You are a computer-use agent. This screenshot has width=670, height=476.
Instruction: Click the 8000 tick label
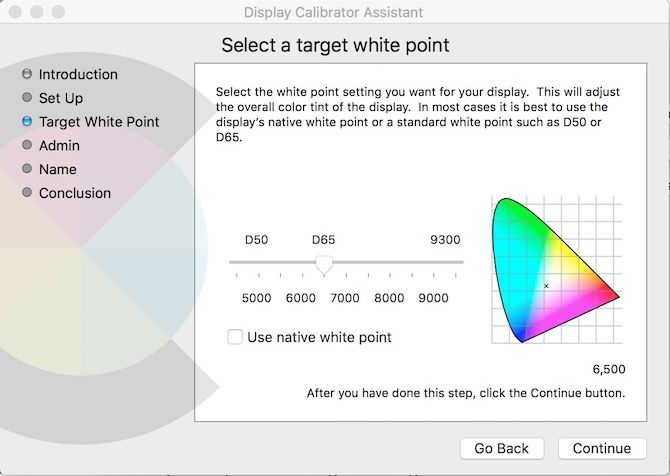pos(389,298)
